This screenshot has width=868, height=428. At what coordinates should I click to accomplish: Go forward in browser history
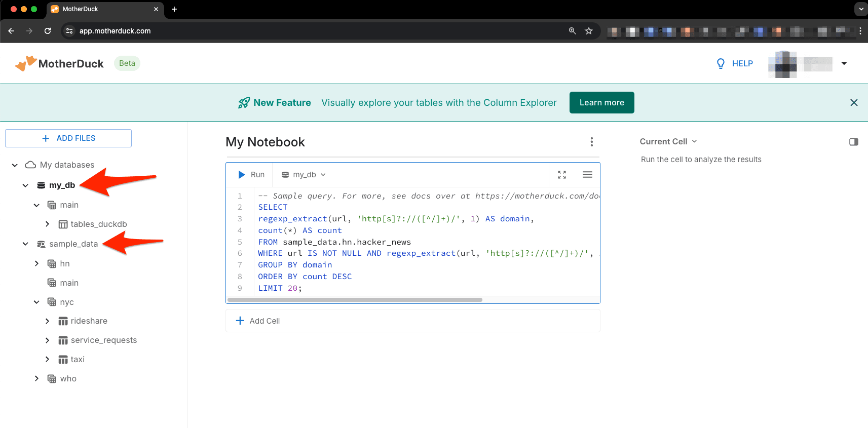[x=29, y=31]
